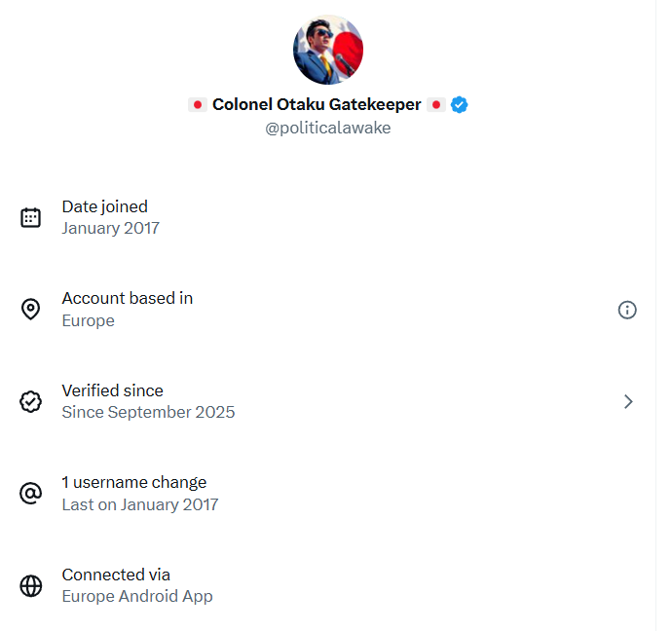
Task: Select the Connected via label
Action: point(116,575)
